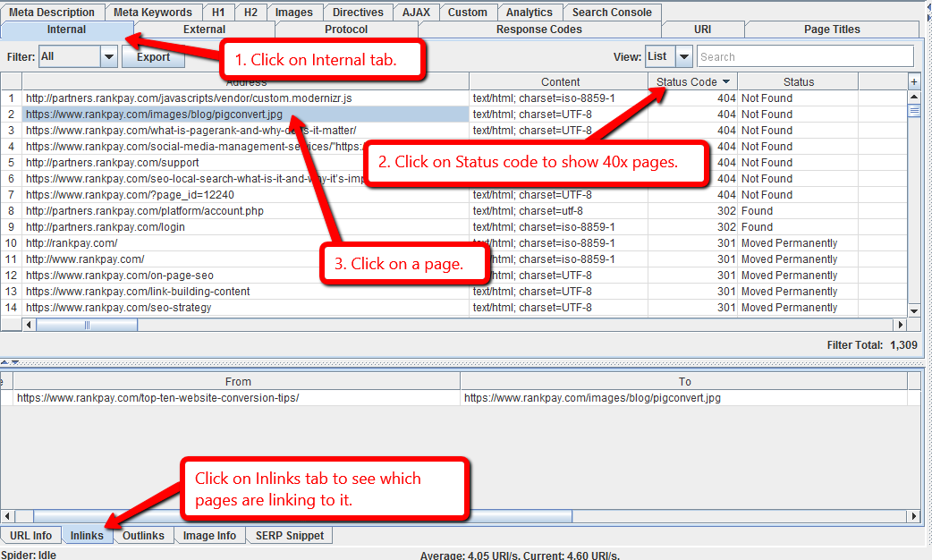Open the Image Info tab
The image size is (932, 560).
pos(209,535)
